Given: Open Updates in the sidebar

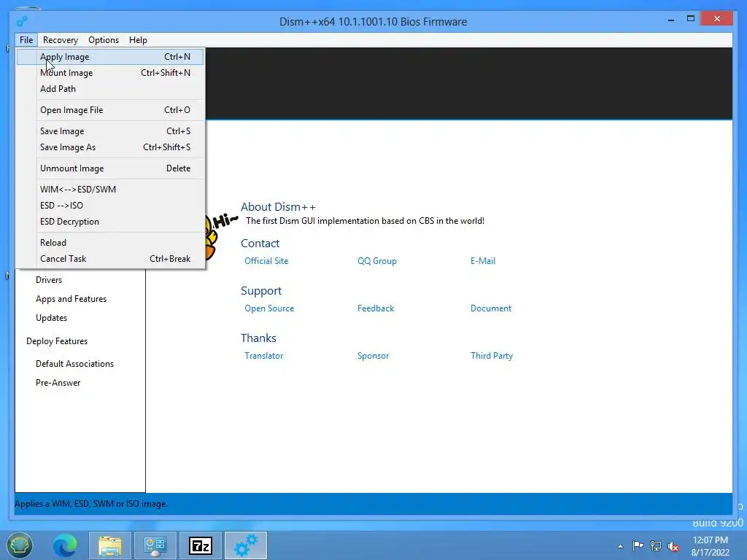Looking at the screenshot, I should 51,318.
